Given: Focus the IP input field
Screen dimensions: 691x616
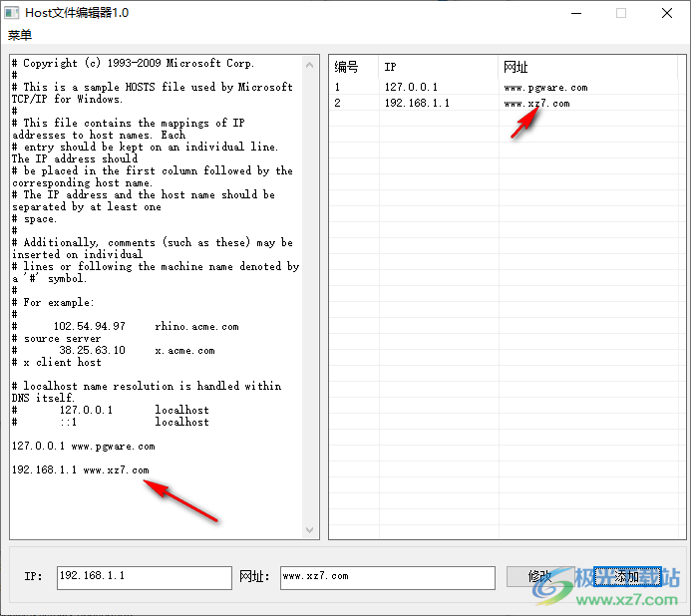Looking at the screenshot, I should (144, 577).
